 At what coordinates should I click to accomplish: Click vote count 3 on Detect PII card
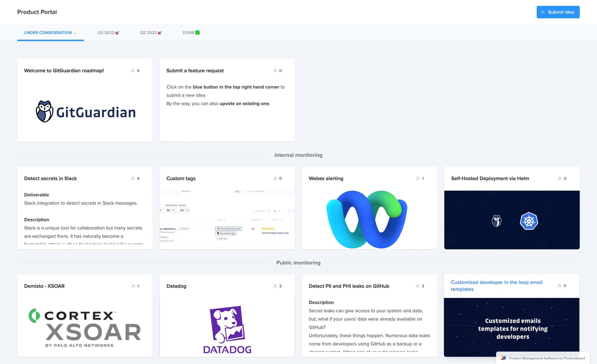point(423,286)
